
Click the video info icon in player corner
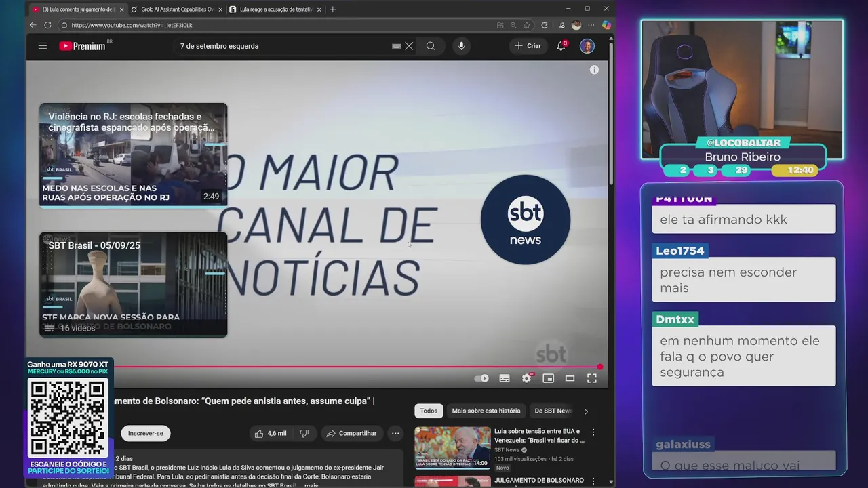pos(594,70)
